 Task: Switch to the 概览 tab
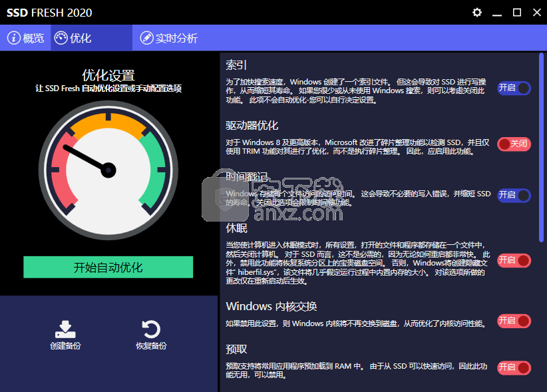click(x=25, y=38)
